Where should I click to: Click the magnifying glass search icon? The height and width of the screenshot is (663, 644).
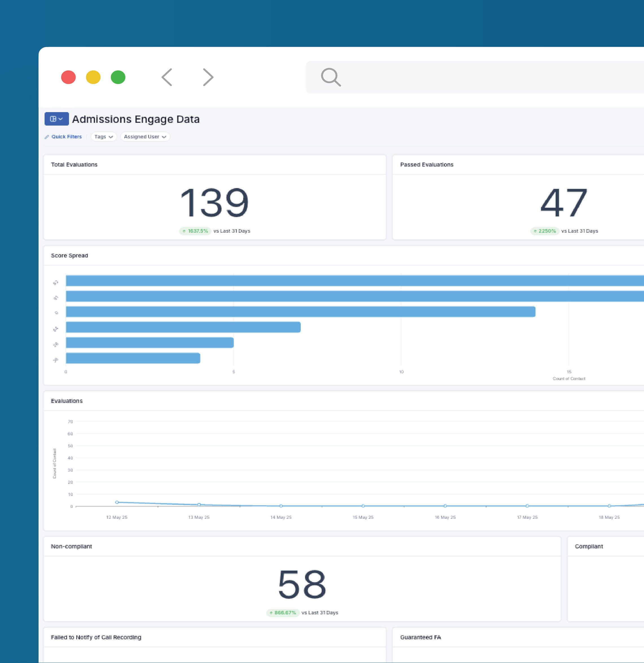pyautogui.click(x=331, y=77)
